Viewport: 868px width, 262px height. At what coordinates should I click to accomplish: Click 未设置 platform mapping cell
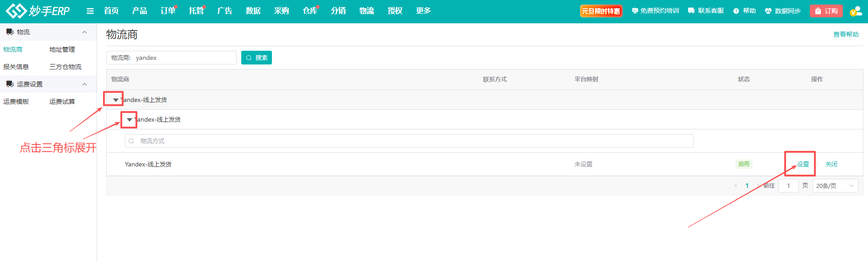(x=584, y=164)
